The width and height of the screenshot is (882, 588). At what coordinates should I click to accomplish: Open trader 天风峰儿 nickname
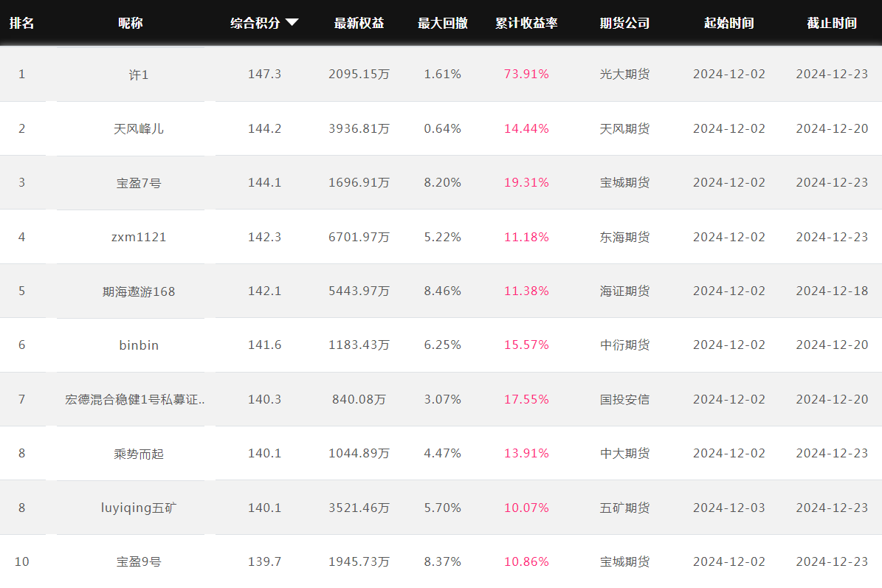coord(138,128)
